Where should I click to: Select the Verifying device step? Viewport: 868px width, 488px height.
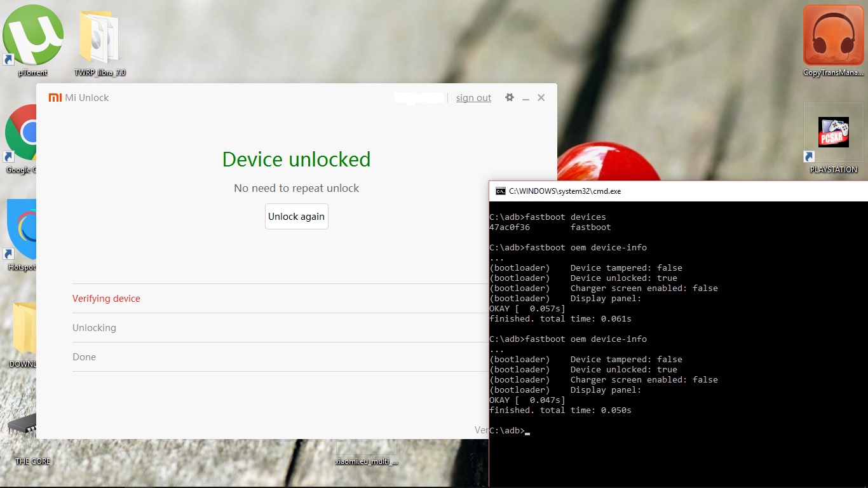[280, 298]
